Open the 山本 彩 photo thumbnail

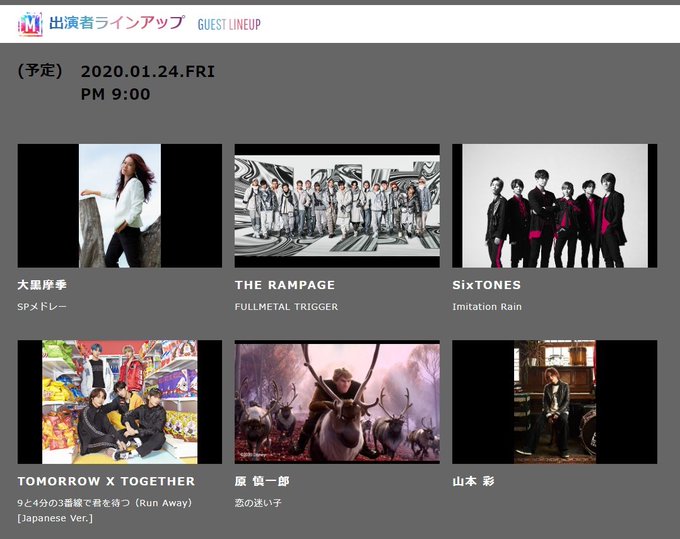tap(555, 402)
